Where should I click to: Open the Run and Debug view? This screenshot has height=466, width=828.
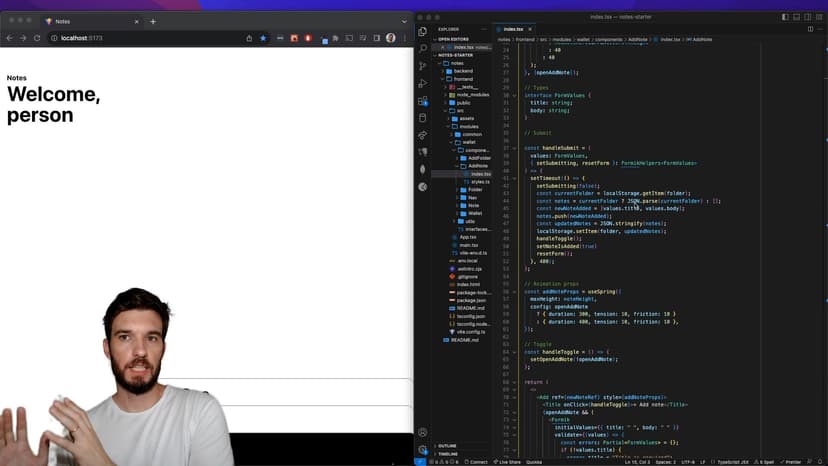pyautogui.click(x=424, y=83)
